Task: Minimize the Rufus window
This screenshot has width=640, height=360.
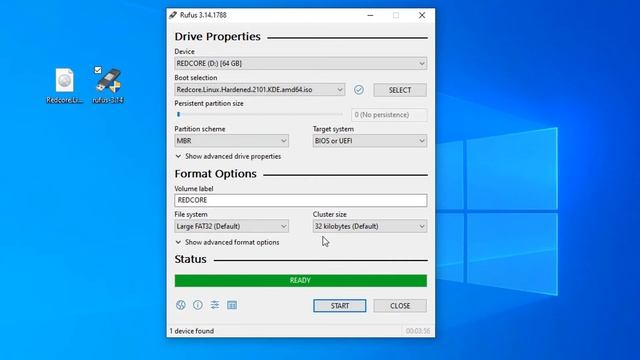Action: pyautogui.click(x=370, y=15)
